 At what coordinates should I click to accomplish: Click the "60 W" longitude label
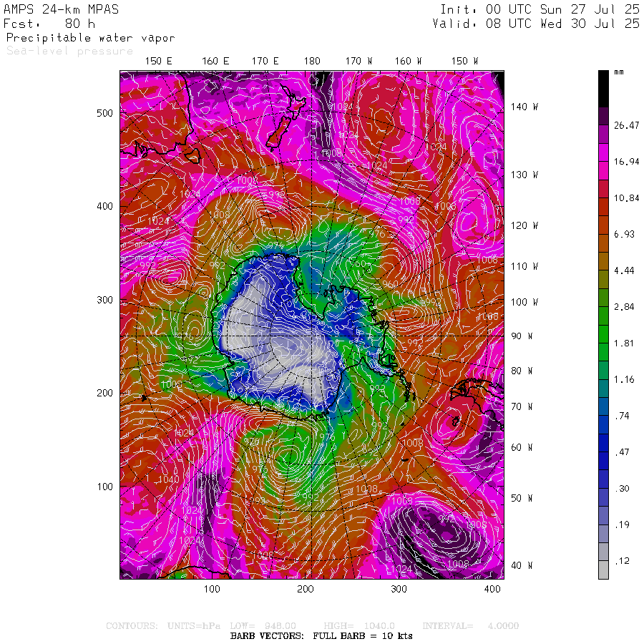click(x=522, y=447)
